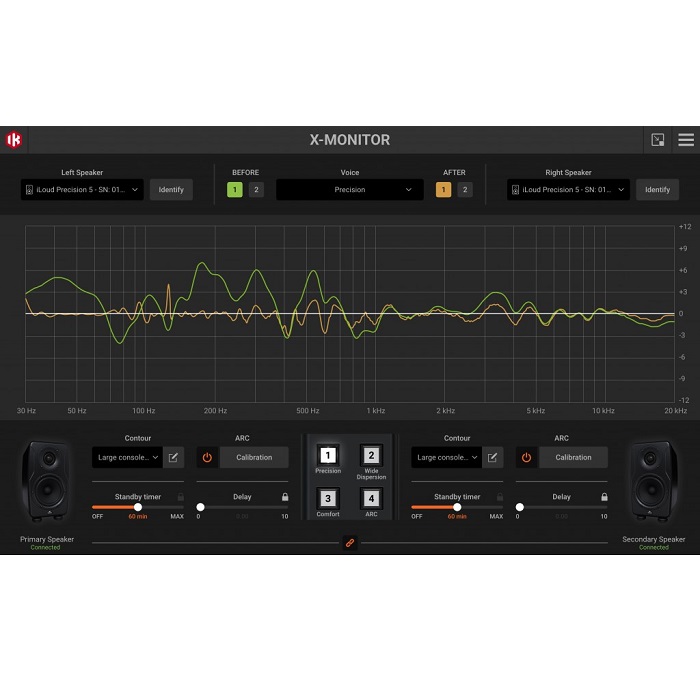Toggle the compact window view icon
Image resolution: width=700 pixels, height=700 pixels.
tap(658, 140)
